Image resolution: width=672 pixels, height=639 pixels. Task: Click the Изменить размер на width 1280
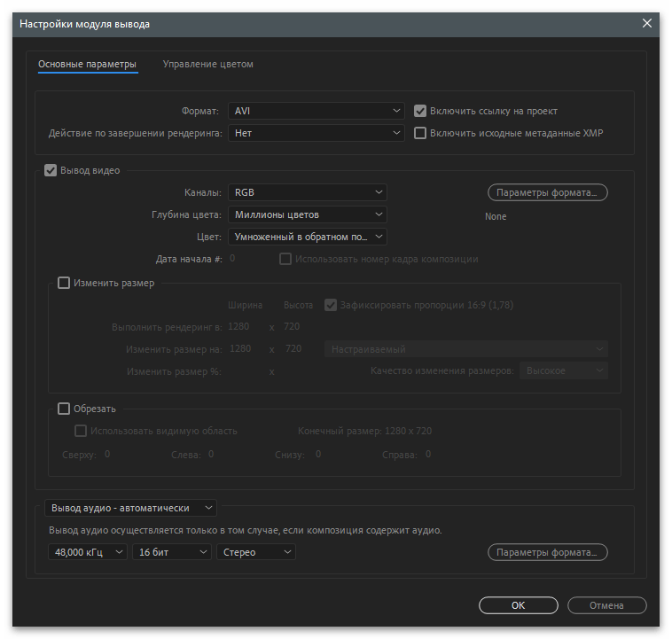click(240, 349)
